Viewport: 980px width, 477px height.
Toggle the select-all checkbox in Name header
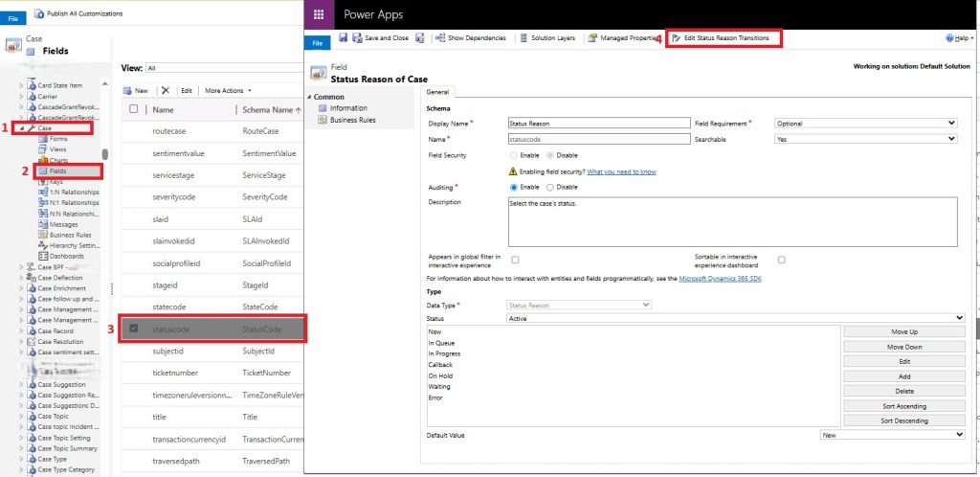coord(134,110)
